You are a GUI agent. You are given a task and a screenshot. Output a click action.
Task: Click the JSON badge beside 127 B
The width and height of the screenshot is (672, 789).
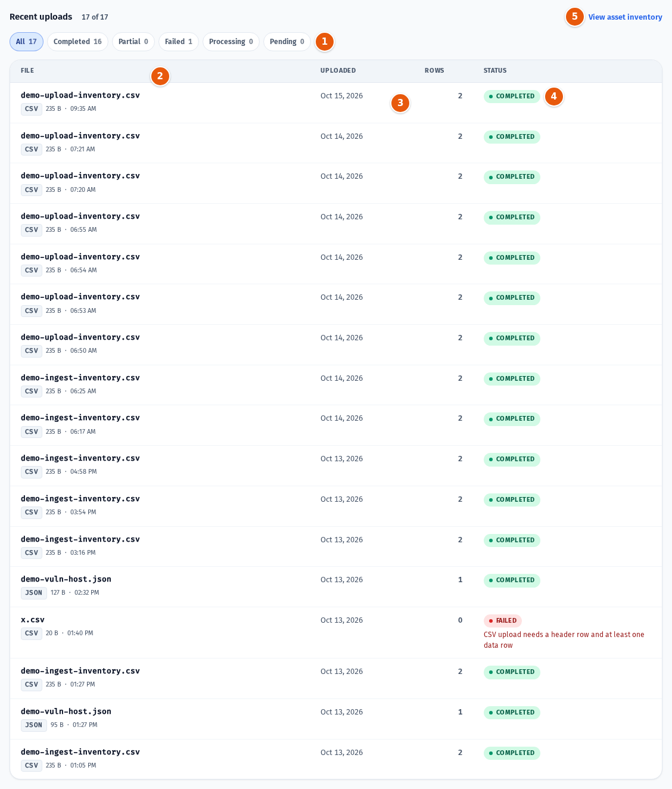click(x=34, y=593)
